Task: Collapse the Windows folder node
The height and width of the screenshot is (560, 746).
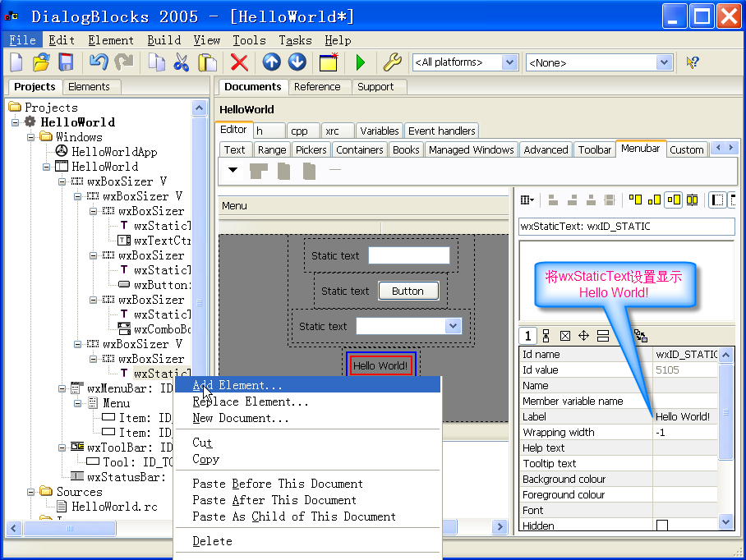Action: click(31, 137)
